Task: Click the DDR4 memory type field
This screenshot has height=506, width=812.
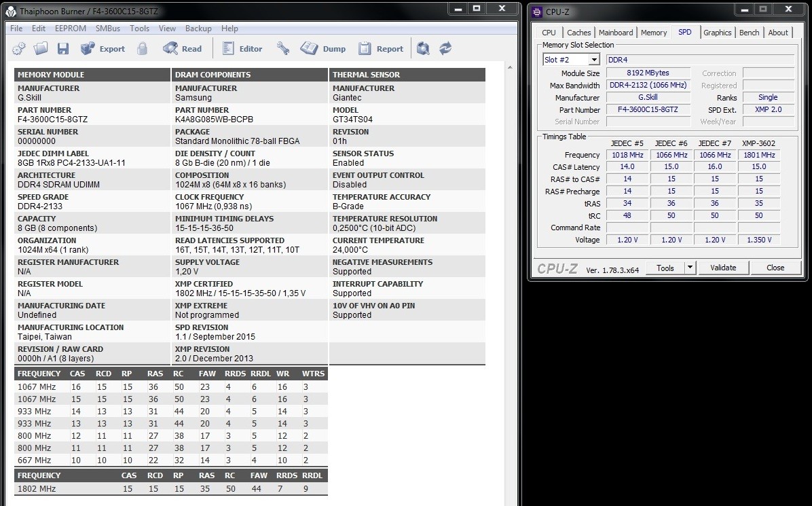Action: pyautogui.click(x=700, y=60)
